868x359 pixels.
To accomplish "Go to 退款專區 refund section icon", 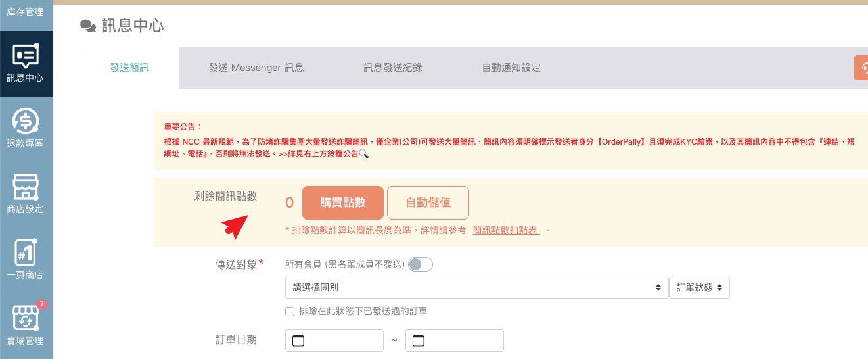I will coord(26,122).
